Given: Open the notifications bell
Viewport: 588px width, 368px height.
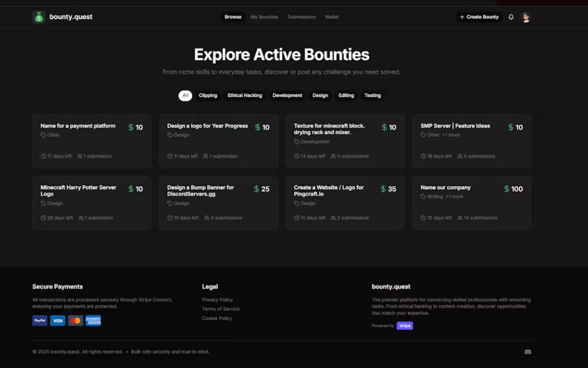Looking at the screenshot, I should [x=511, y=17].
